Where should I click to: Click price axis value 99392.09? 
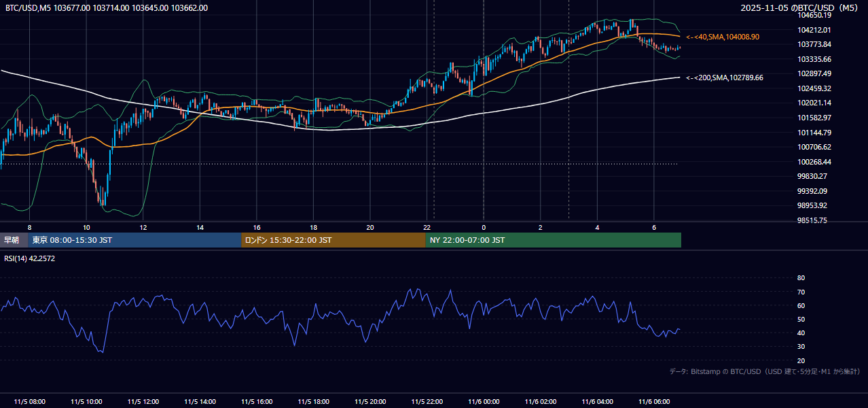tap(812, 191)
